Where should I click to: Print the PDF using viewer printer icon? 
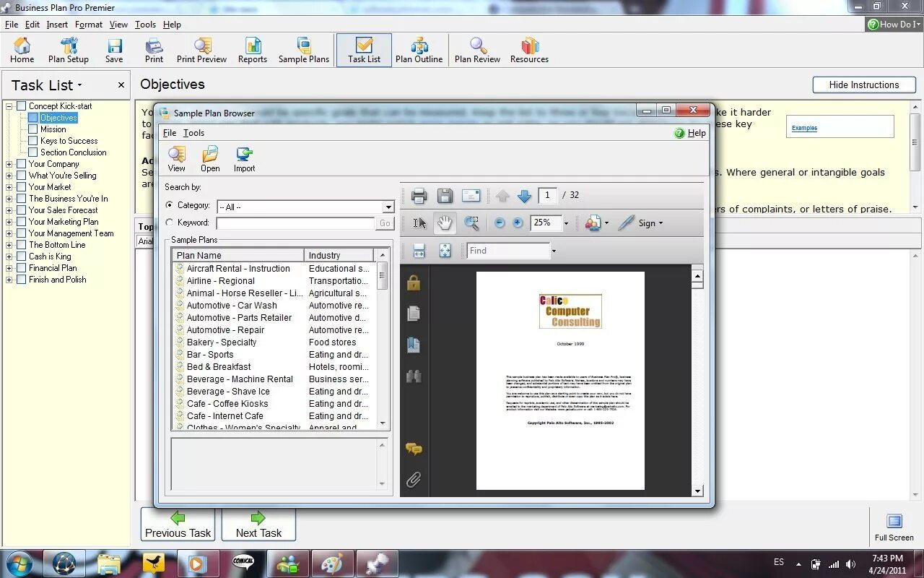(x=419, y=196)
